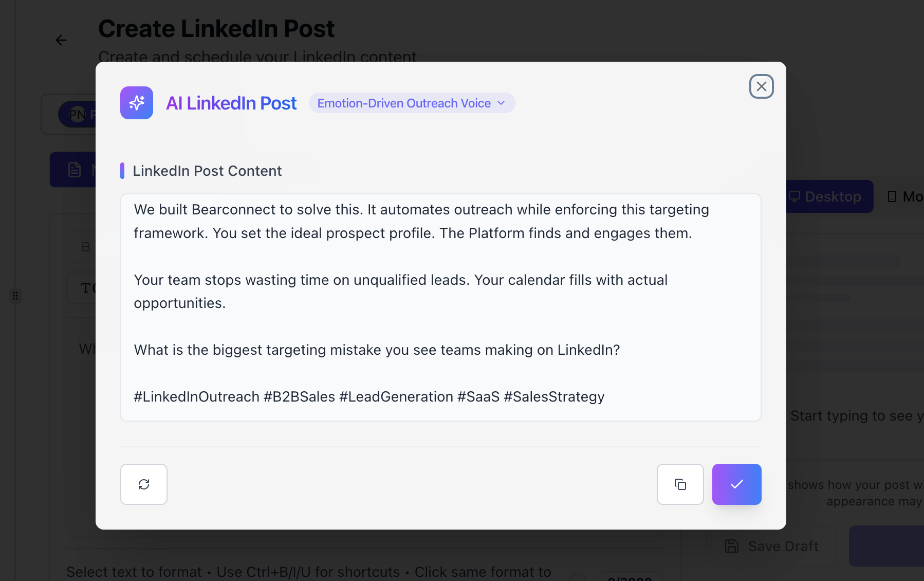This screenshot has height=581, width=924.
Task: Switch to the Mobile preview tab
Action: (x=905, y=196)
